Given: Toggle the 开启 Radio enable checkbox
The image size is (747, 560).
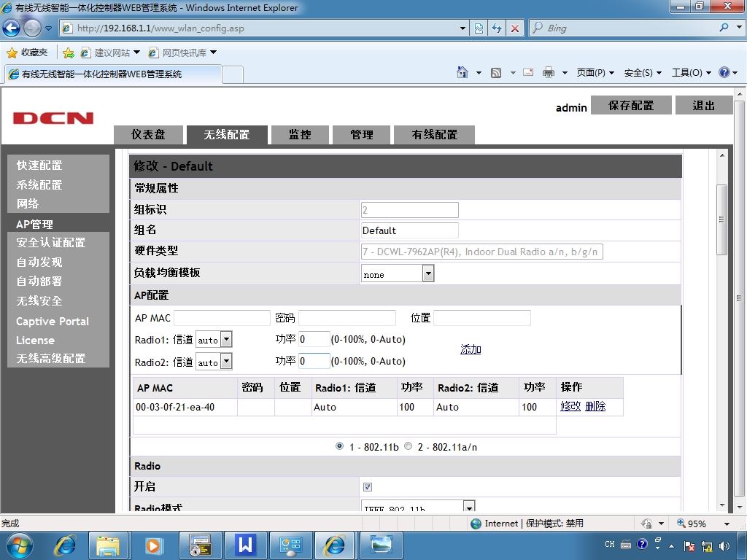Looking at the screenshot, I should tap(368, 486).
